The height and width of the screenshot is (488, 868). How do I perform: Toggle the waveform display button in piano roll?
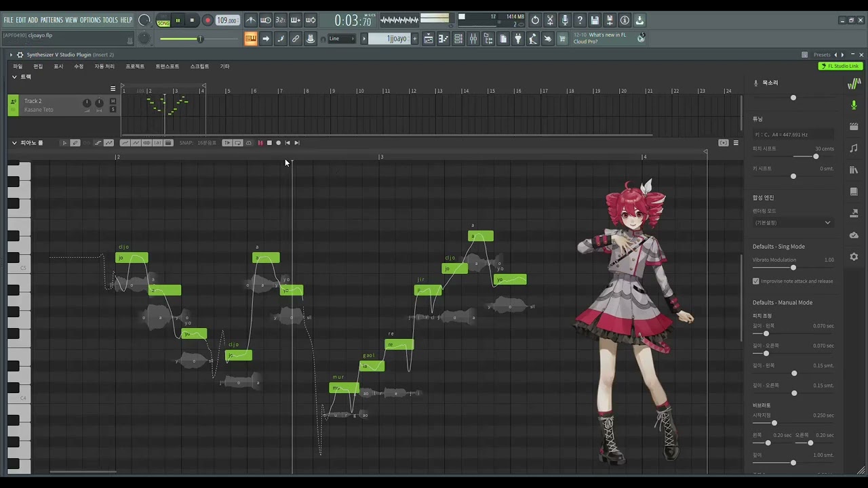pos(147,143)
